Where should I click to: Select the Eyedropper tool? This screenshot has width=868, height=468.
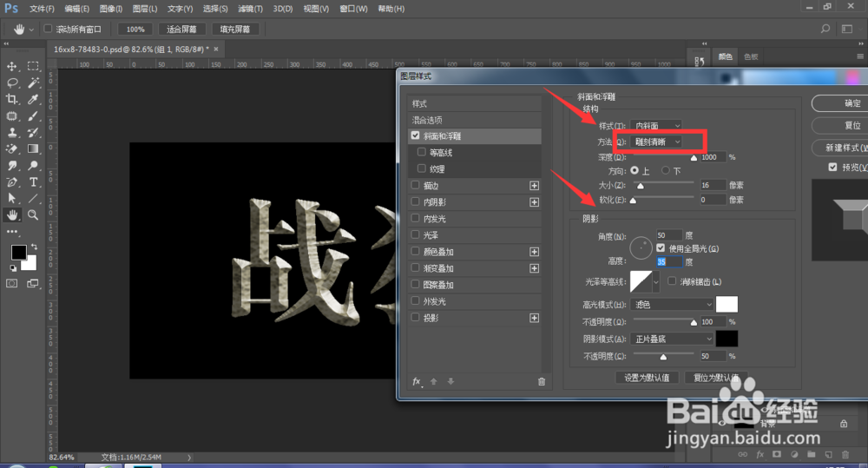coord(33,100)
